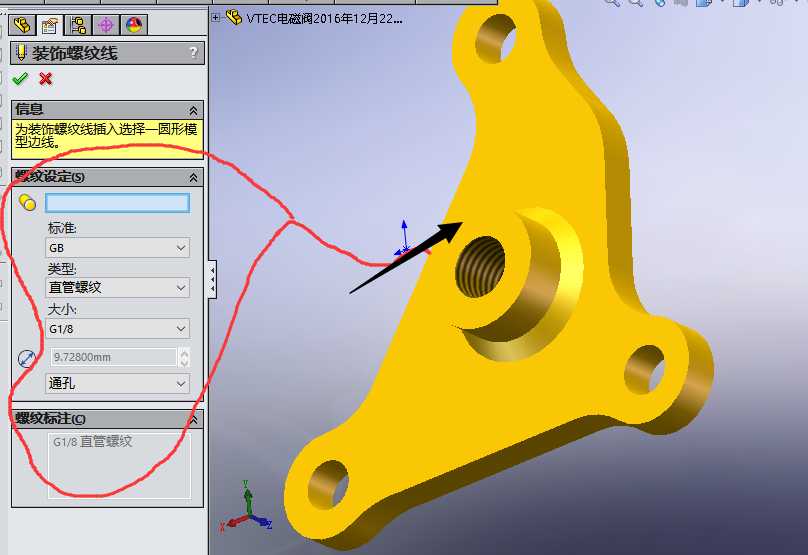Viewport: 808px width, 555px height.
Task: Click the threaded center hole on the model
Action: 480,266
